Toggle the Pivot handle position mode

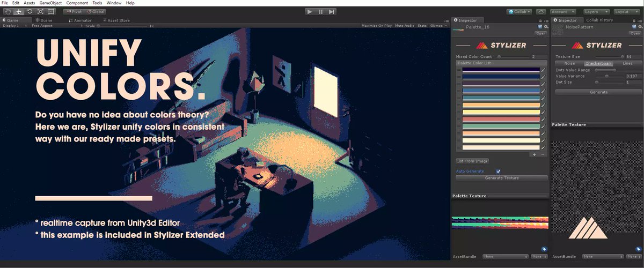(73, 11)
